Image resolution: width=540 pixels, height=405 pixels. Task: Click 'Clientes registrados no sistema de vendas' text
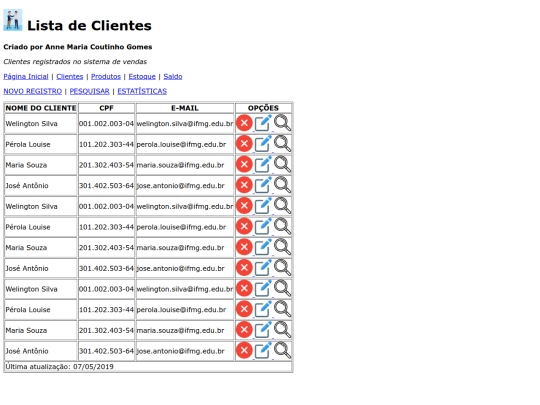(75, 62)
